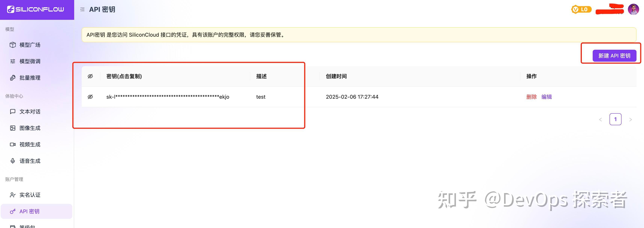Go to the previous page of keys
644x228 pixels.
click(x=601, y=119)
